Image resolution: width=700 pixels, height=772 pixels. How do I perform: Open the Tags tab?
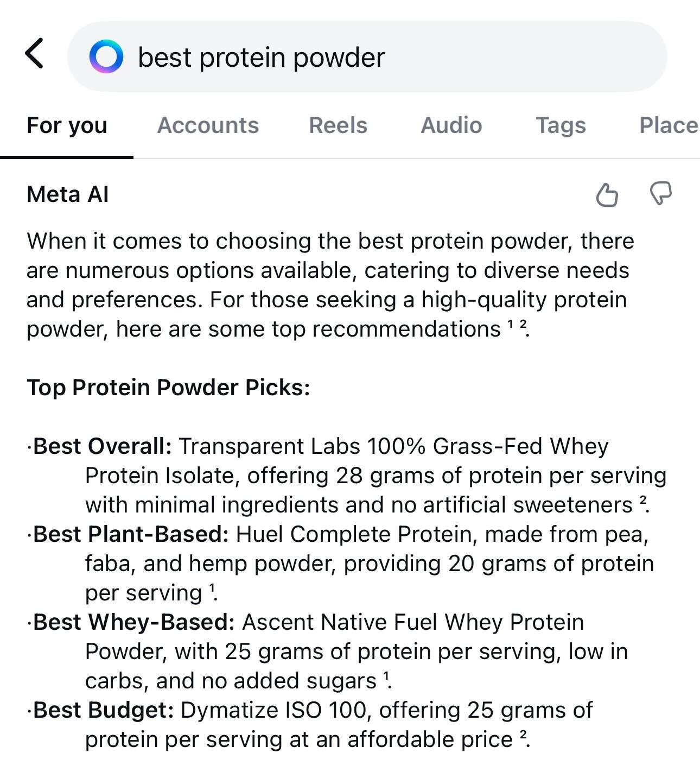(561, 126)
